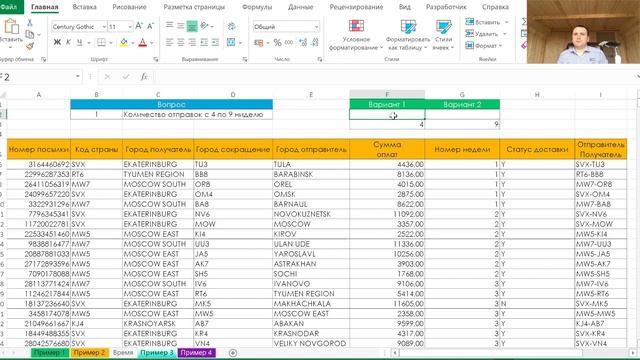The image size is (640, 360).
Task: Center cell text horizontally
Action: pos(180,42)
